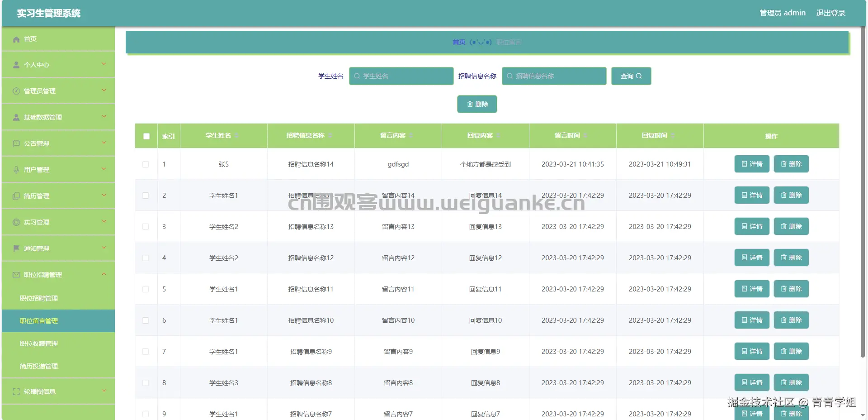Click the 详情 document icon in 留言内容14 row
Image resolution: width=868 pixels, height=420 pixels.
tap(744, 195)
